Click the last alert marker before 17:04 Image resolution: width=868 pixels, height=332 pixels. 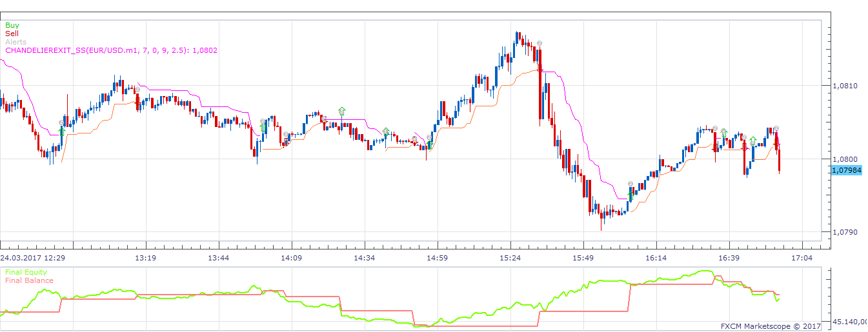[x=776, y=128]
